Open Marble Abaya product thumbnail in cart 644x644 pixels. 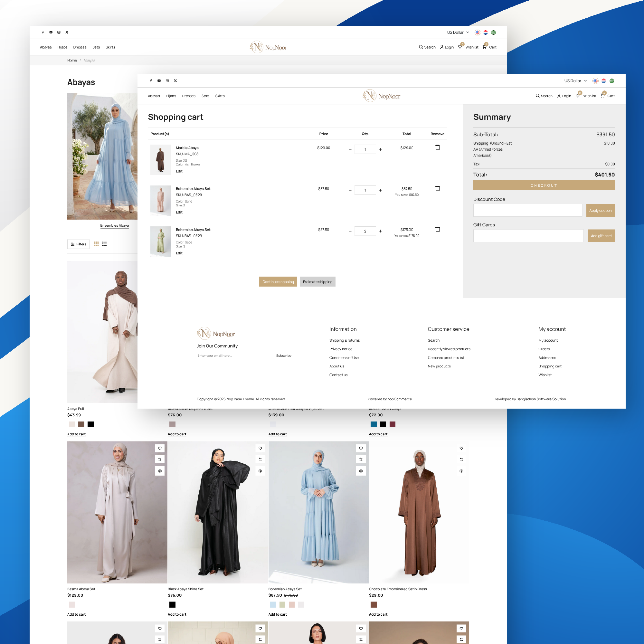click(160, 160)
